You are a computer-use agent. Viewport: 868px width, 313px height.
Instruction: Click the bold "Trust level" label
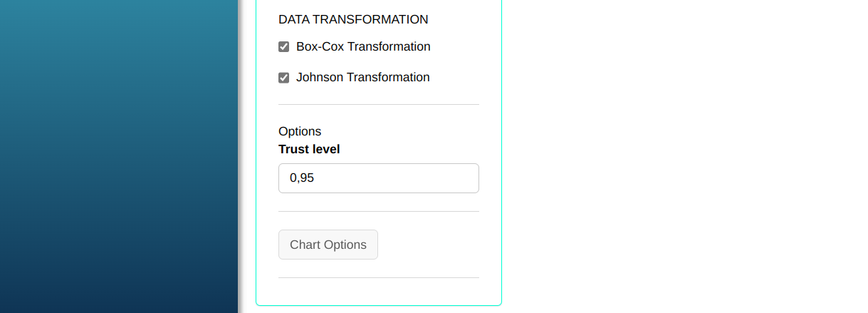[x=309, y=149]
